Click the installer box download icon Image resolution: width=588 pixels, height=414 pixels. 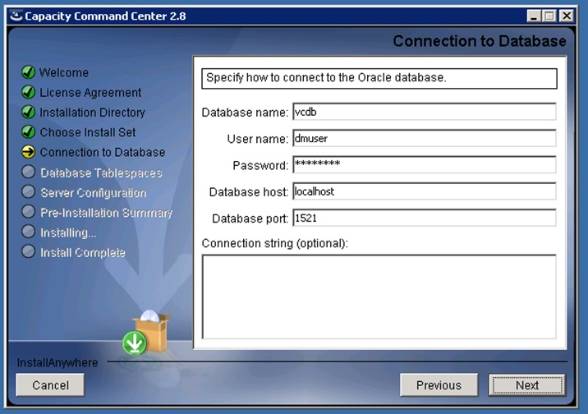coord(146,333)
